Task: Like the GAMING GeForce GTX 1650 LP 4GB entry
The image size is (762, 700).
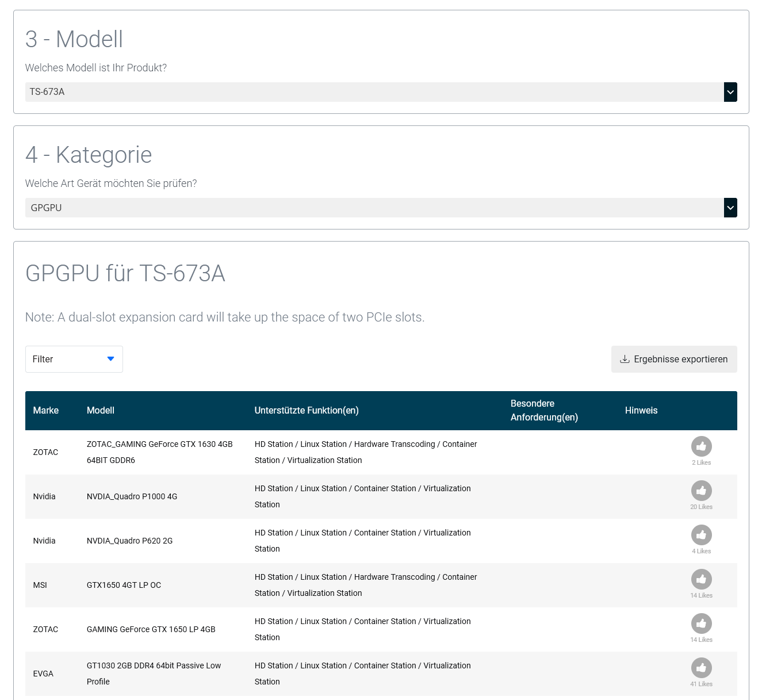Action: pyautogui.click(x=701, y=624)
